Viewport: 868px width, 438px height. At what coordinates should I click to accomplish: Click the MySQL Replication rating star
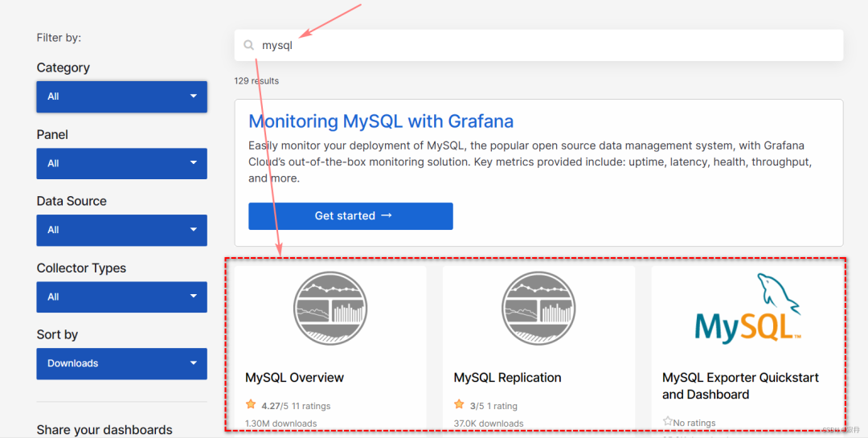pyautogui.click(x=459, y=404)
